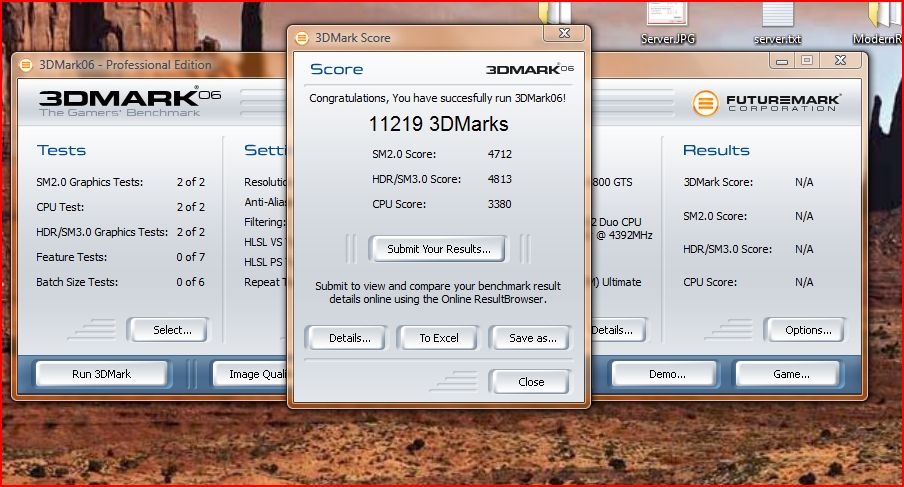904x487 pixels.
Task: Click Submit Your Results button
Action: pyautogui.click(x=438, y=249)
